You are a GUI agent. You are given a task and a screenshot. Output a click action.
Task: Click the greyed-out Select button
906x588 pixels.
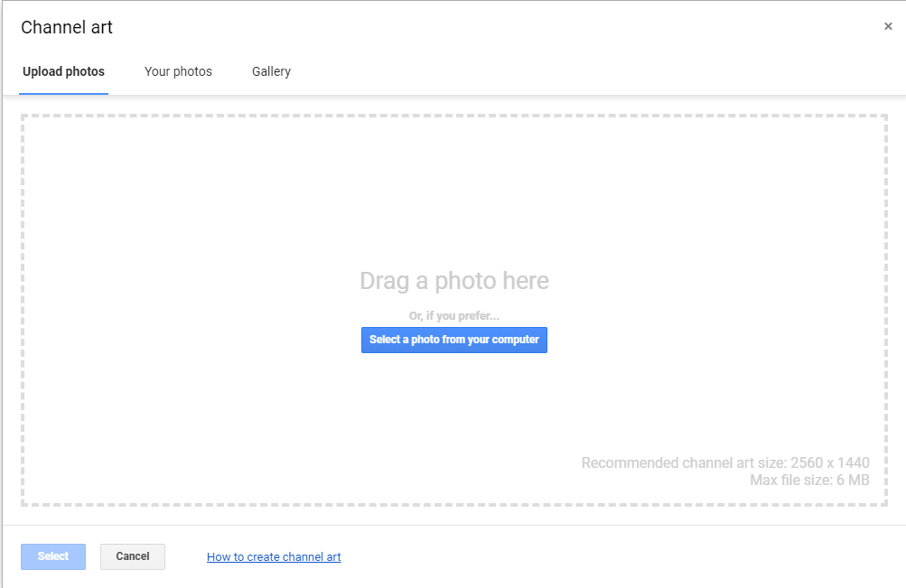(53, 556)
